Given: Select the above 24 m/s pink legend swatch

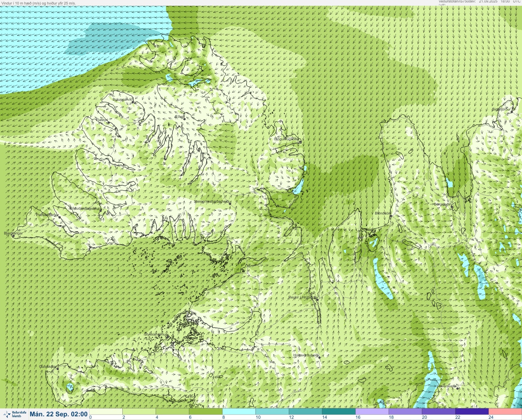Looking at the screenshot, I should pyautogui.click(x=505, y=411).
